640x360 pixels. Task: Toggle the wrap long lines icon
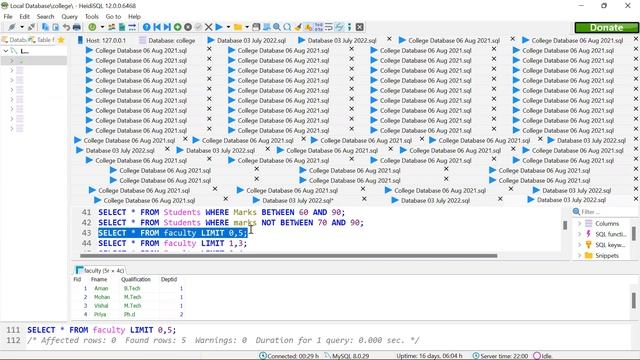pos(329,27)
